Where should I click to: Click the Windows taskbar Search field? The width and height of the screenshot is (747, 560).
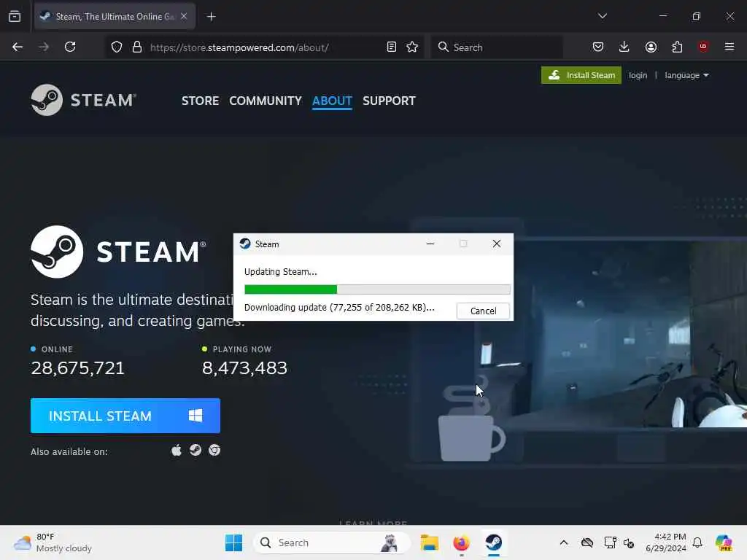[332, 542]
